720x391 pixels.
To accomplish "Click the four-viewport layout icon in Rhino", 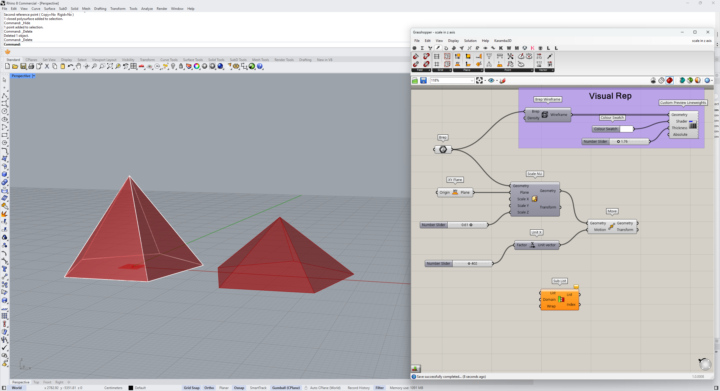I will (134, 67).
